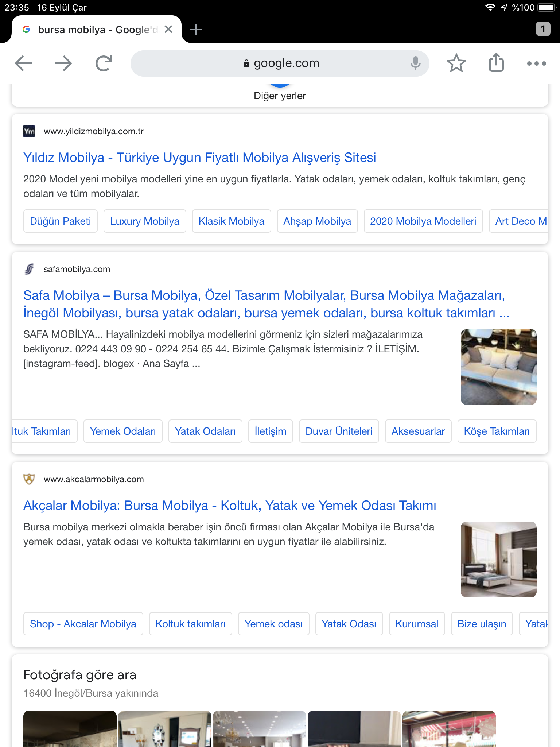
Task: Open Akçalar Mobilya result title link
Action: click(230, 506)
